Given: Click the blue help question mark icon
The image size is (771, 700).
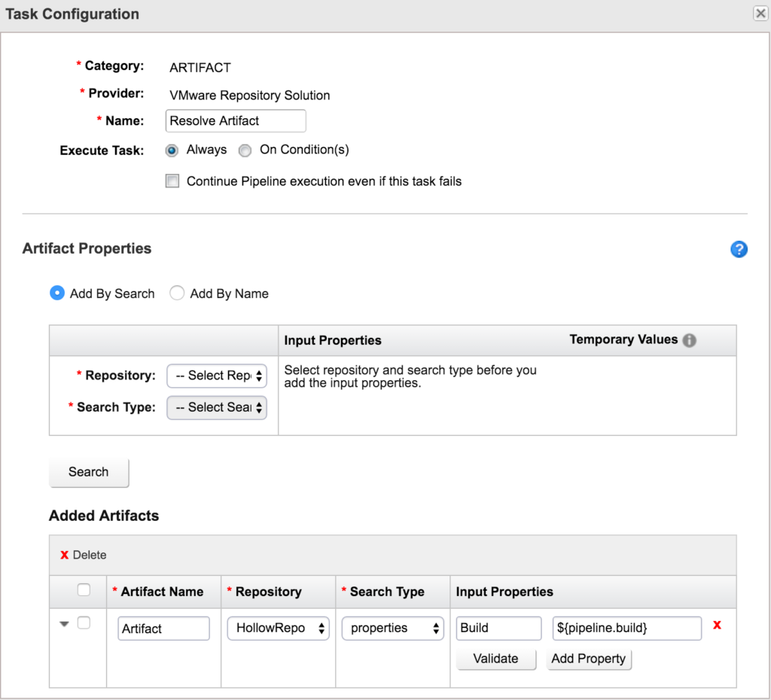Looking at the screenshot, I should tap(739, 250).
